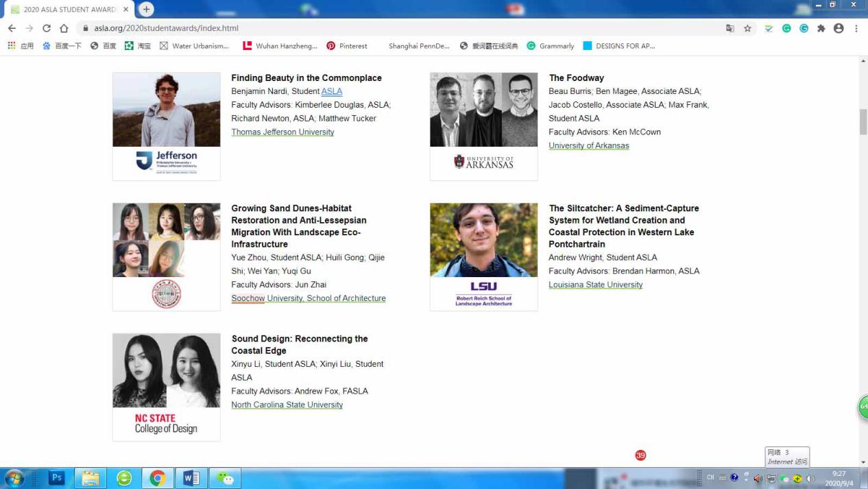Open the Windows Start menu
868x489 pixels.
pos(14,477)
